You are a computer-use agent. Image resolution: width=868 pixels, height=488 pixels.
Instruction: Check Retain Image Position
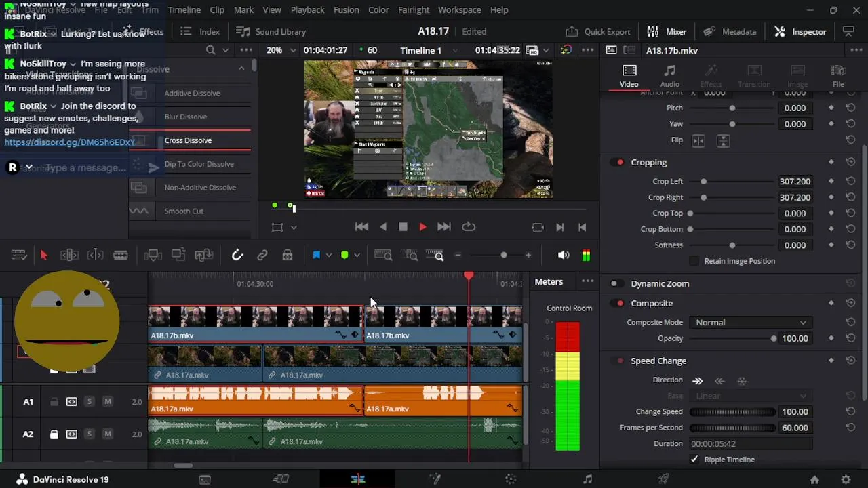(694, 261)
